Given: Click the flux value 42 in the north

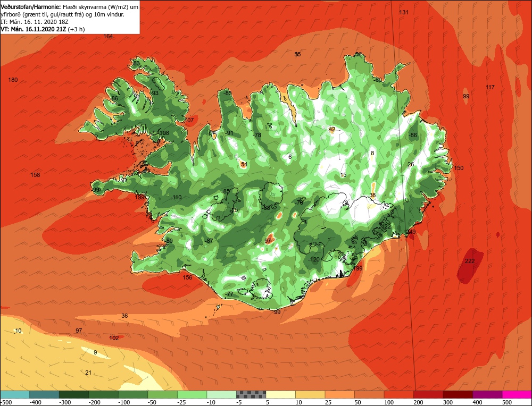Looking at the screenshot, I should click(332, 130).
